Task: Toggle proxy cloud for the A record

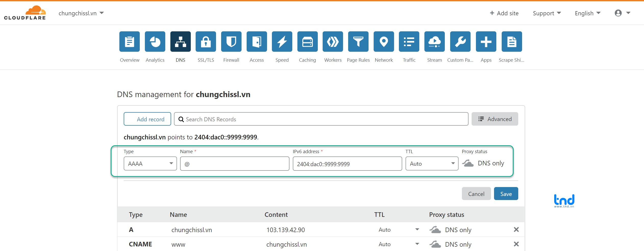Action: [435, 230]
